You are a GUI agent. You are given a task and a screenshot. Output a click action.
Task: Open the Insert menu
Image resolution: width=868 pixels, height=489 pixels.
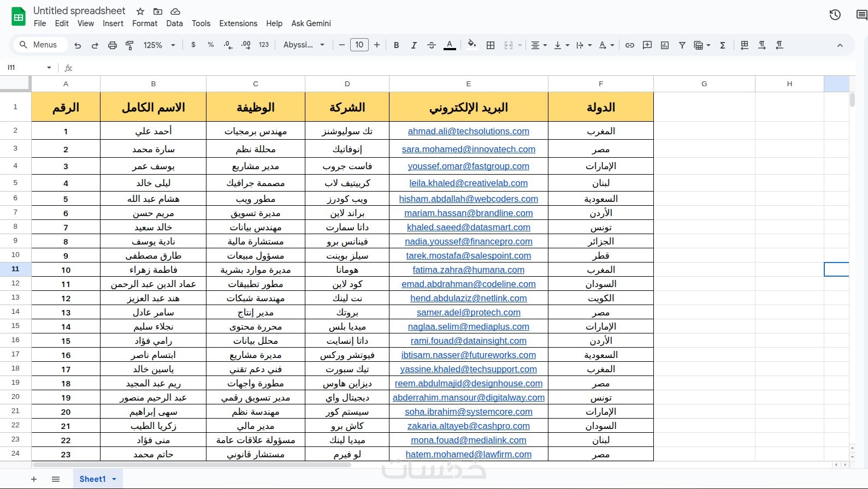pos(113,23)
